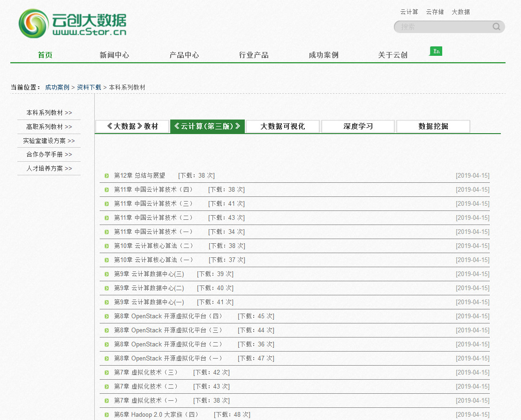Click bullet icon next to 第10章 云计算核心算法（二）

[x=107, y=246]
